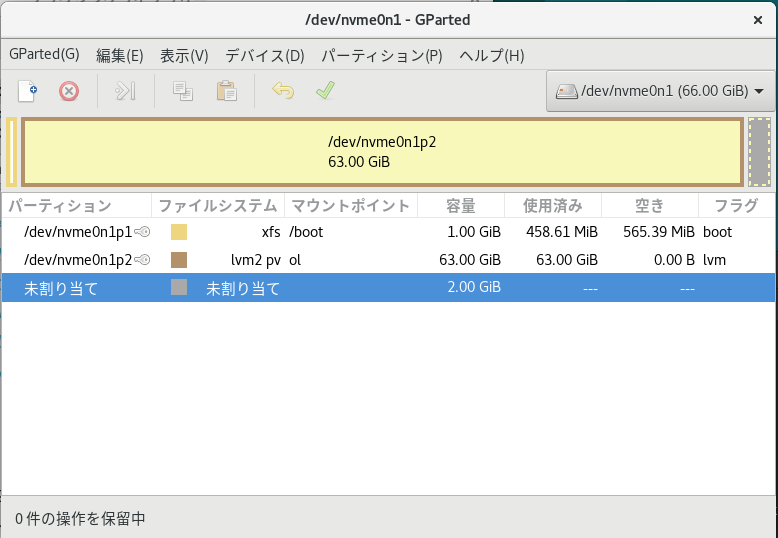Click the 容量 column header
778x538 pixels.
[460, 206]
